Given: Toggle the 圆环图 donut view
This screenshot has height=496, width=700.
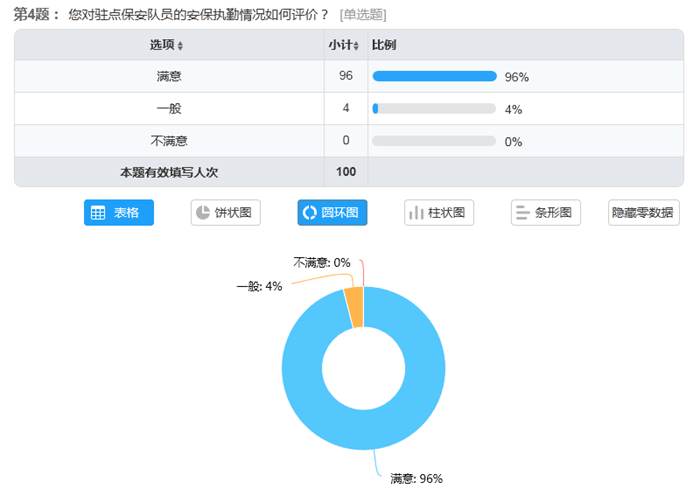Looking at the screenshot, I should [x=333, y=213].
